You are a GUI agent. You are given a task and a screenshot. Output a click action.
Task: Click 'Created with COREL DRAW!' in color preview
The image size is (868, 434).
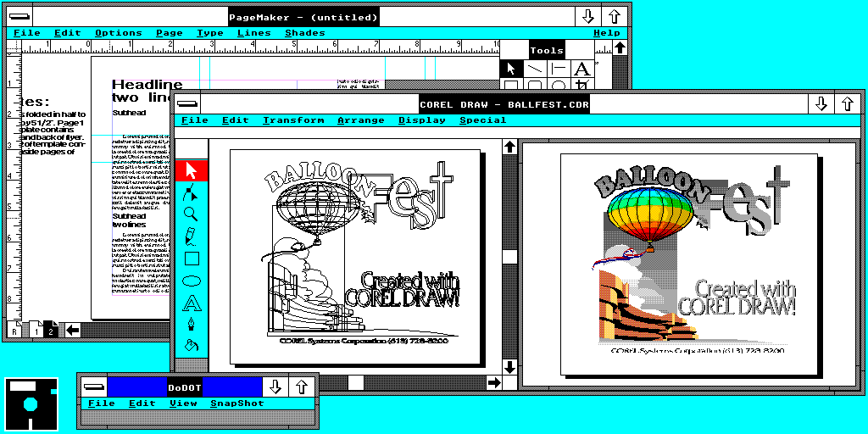coord(737,298)
